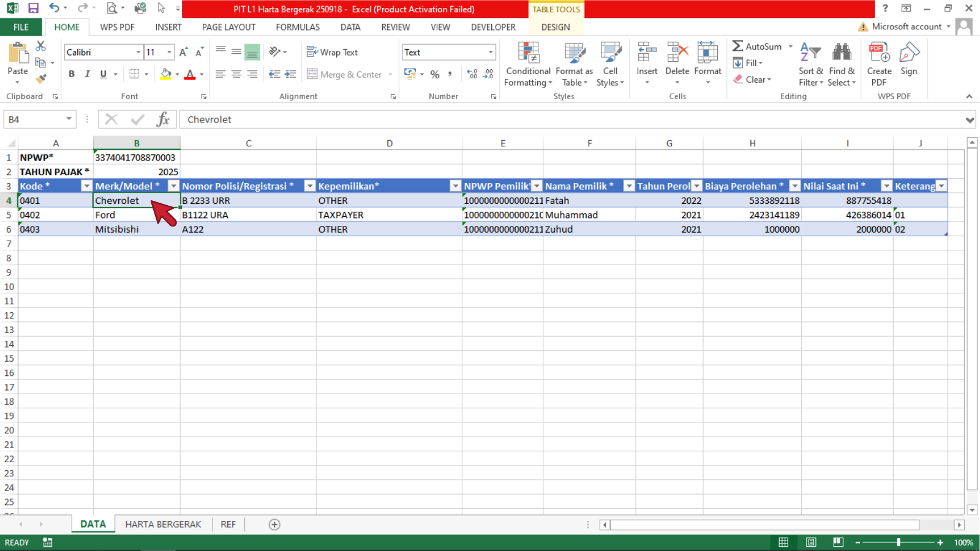Screen dimensions: 980x551
Task: Toggle Wrap Text on the cell
Action: (x=333, y=53)
